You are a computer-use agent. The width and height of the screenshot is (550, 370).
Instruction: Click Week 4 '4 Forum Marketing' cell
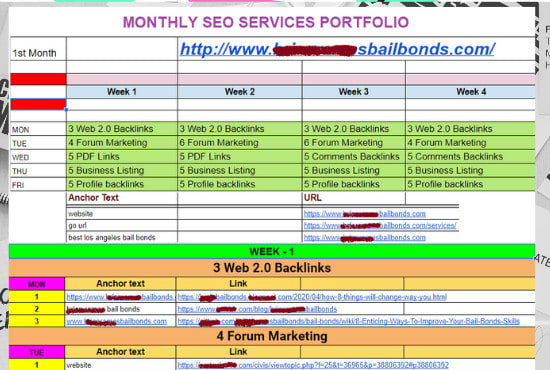click(471, 143)
